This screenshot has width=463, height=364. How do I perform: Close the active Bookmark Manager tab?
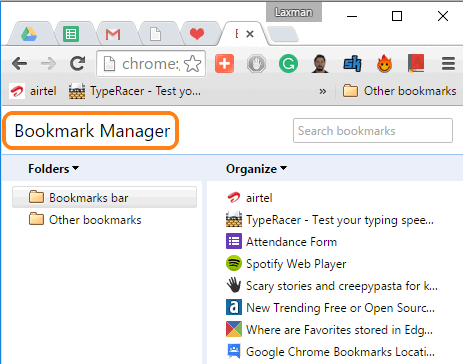pyautogui.click(x=250, y=34)
